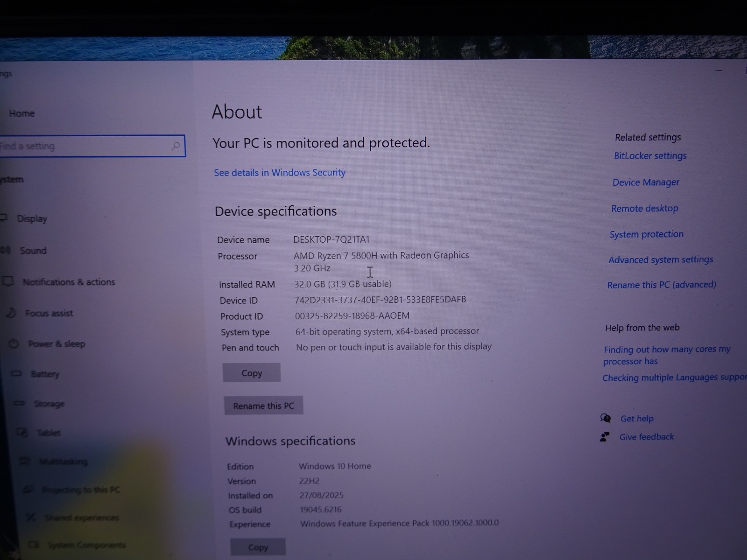Open Shared experiences page
The image size is (747, 560).
82,518
